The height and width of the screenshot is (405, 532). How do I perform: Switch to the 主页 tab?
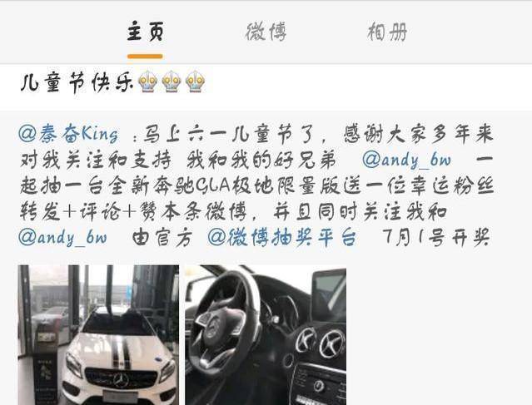145,32
